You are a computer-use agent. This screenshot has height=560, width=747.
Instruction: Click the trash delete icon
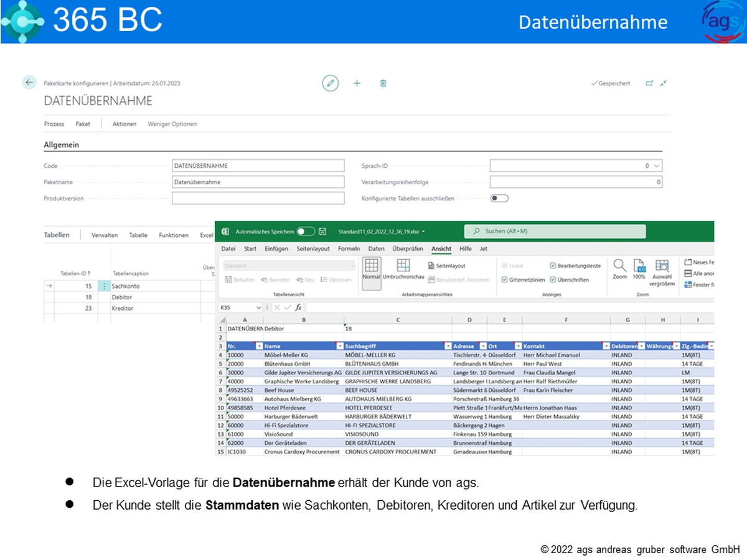(x=383, y=83)
